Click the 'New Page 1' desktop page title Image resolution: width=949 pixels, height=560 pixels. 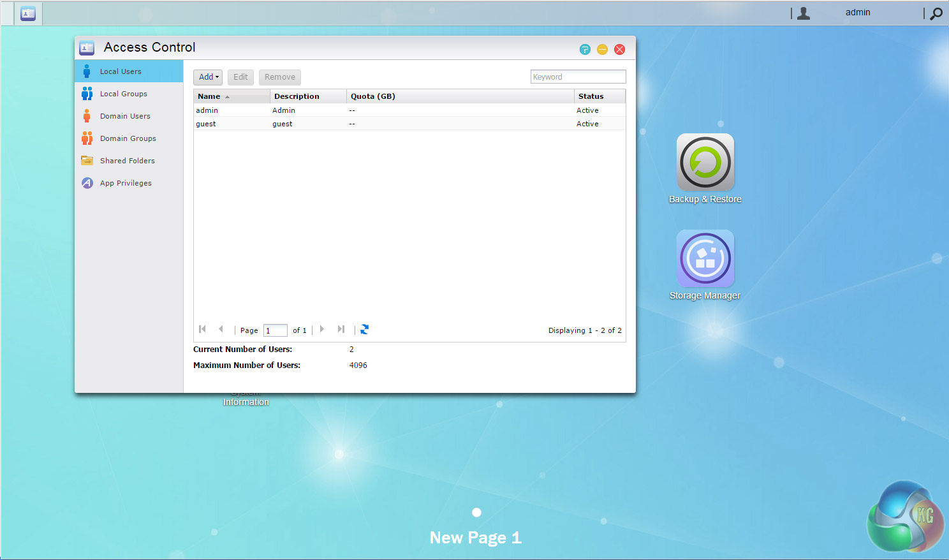pyautogui.click(x=476, y=538)
